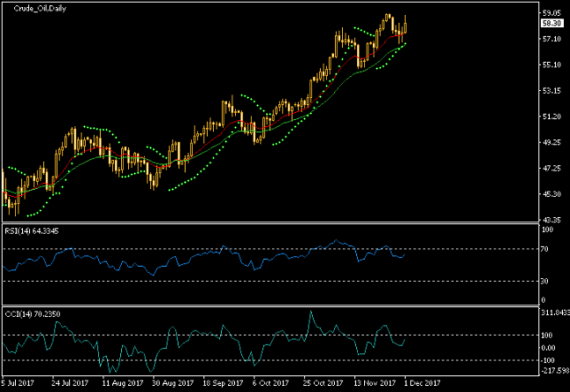Click the CCI line's highest peak
Screen dimensions: 570x392
pos(311,312)
